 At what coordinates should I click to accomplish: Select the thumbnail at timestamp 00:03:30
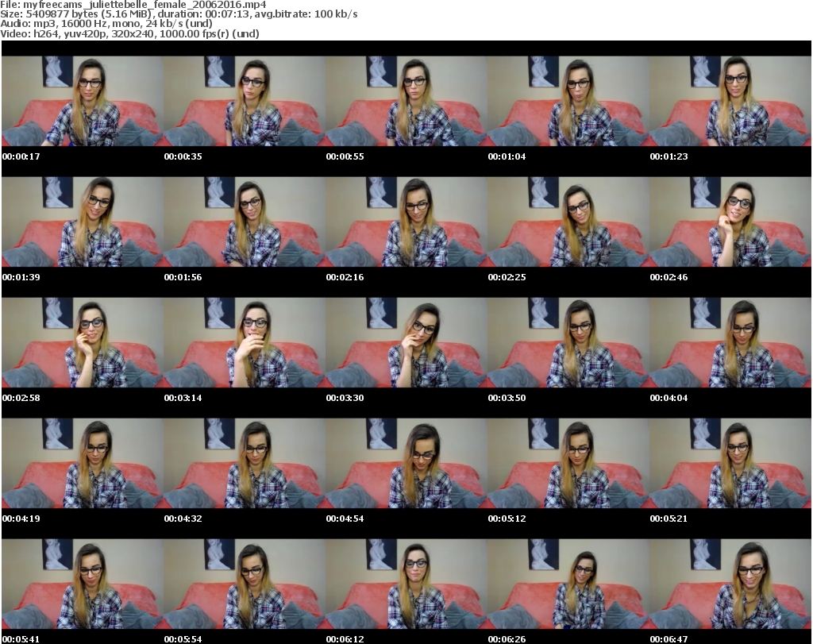click(x=406, y=343)
